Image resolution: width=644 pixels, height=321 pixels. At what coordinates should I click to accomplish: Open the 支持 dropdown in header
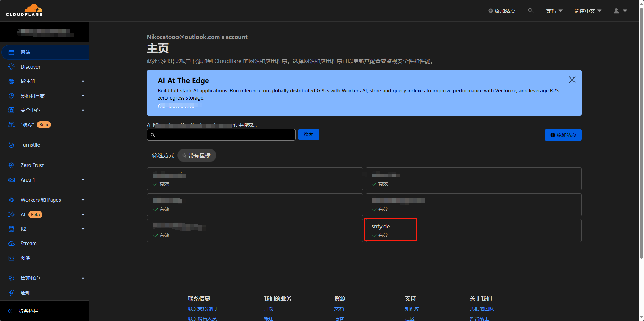554,11
